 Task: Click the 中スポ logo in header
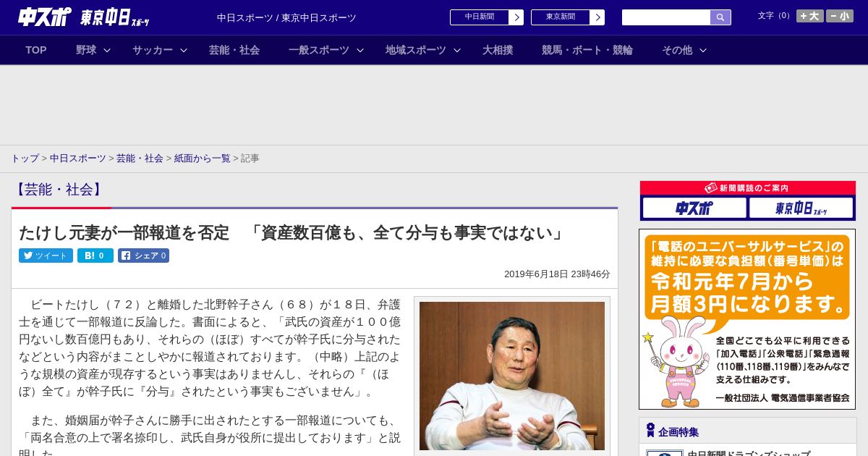tap(45, 17)
